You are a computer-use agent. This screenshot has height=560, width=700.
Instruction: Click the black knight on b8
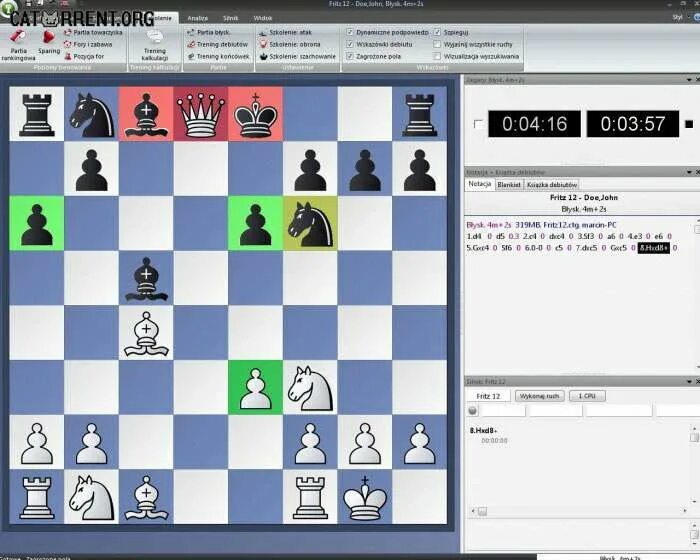[91, 114]
